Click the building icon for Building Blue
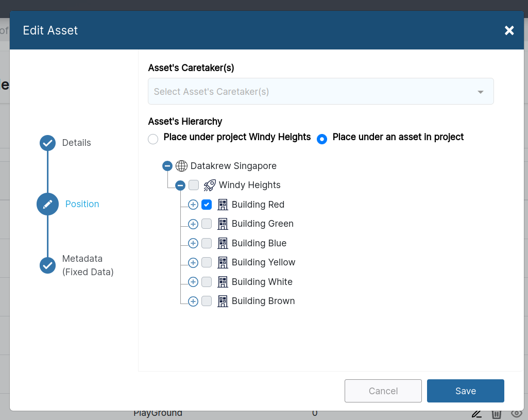This screenshot has width=528, height=420. pyautogui.click(x=223, y=243)
